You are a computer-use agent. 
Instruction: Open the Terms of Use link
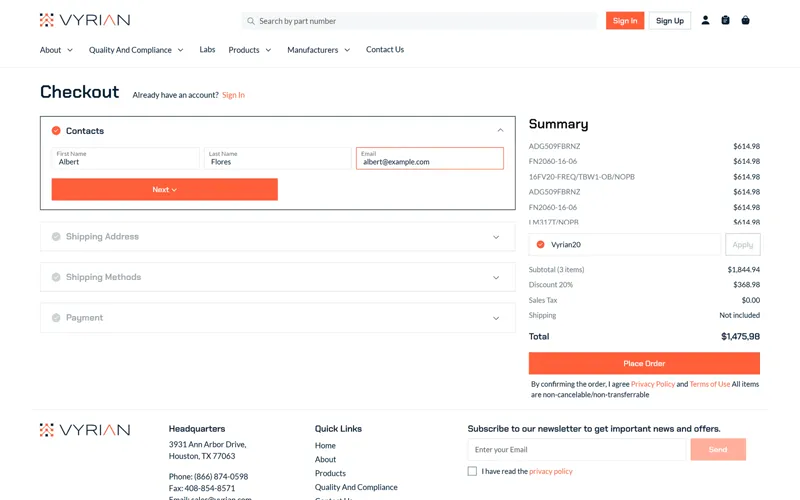(x=710, y=384)
